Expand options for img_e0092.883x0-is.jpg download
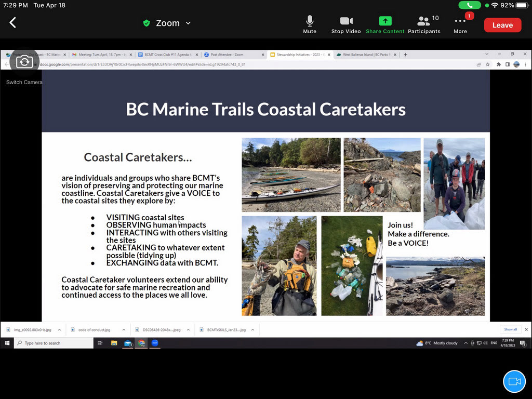 59,330
